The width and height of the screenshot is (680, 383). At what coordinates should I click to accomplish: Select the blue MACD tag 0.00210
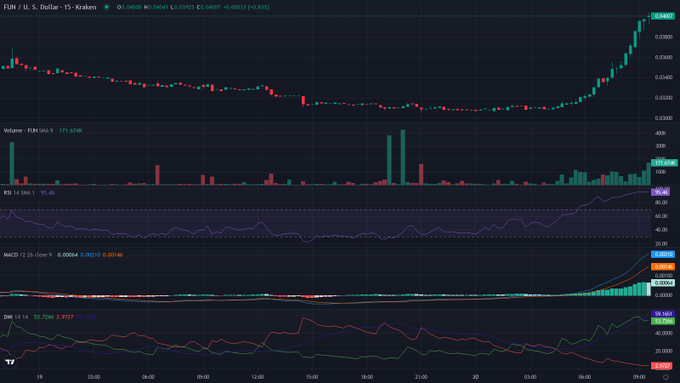click(x=663, y=254)
